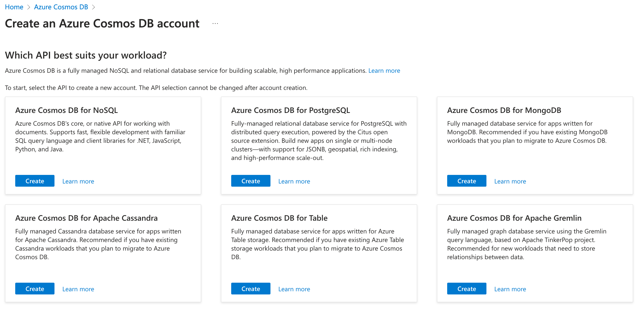The height and width of the screenshot is (316, 644).
Task: Open Learn more for Apache Cassandra API
Action: click(x=78, y=289)
